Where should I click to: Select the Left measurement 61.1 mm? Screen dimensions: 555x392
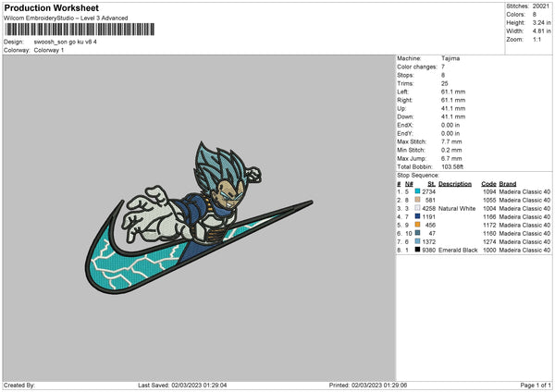coord(453,92)
